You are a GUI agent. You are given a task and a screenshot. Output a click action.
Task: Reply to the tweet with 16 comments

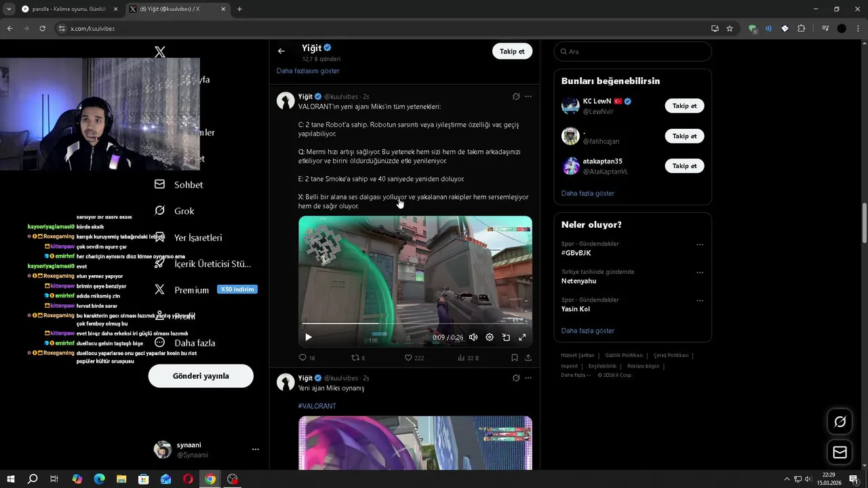click(x=307, y=358)
